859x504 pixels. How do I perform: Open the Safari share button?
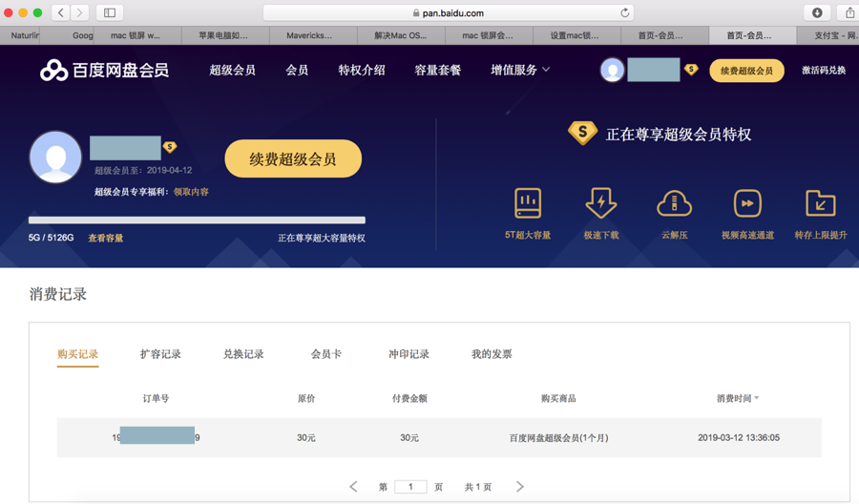(x=849, y=12)
